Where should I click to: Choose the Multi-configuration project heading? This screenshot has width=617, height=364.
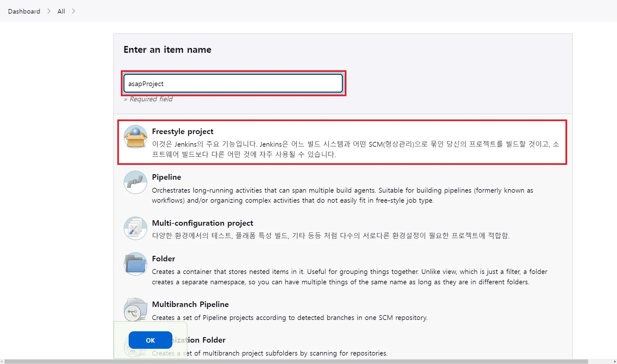(202, 223)
